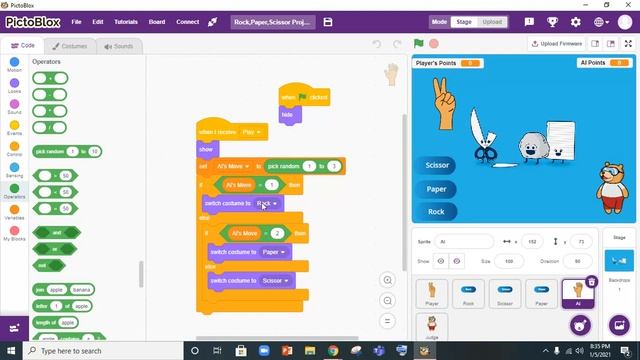Open the trophy icon in header
Screen dimensions: 640x360
552,22
